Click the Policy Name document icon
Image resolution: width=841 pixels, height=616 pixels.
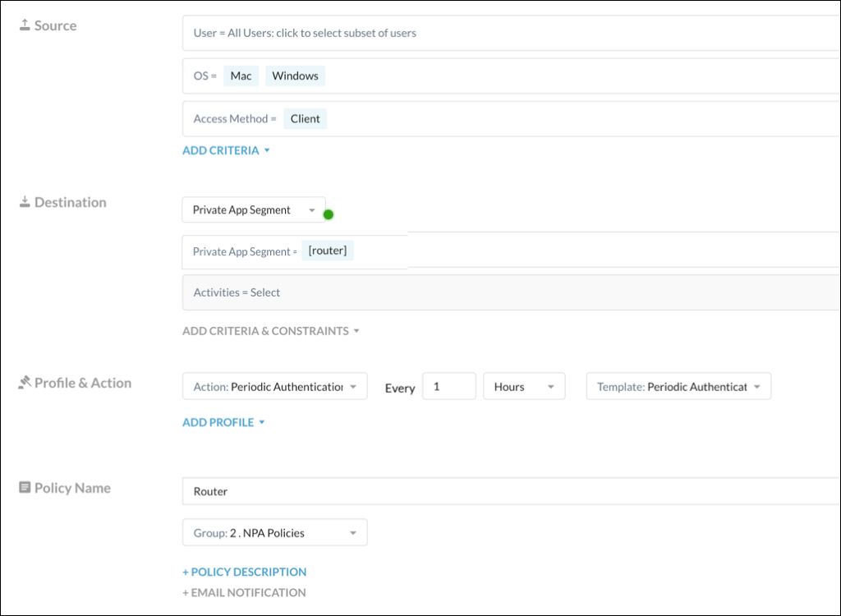(25, 487)
